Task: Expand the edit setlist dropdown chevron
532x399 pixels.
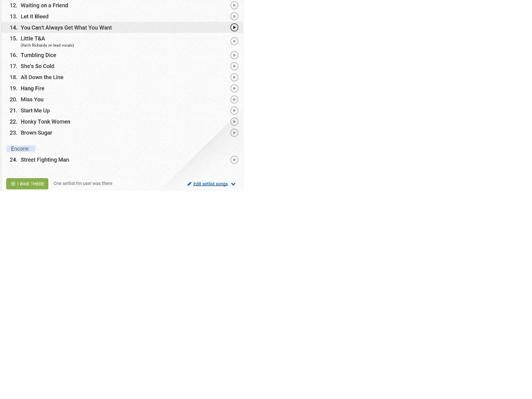Action: [233, 184]
